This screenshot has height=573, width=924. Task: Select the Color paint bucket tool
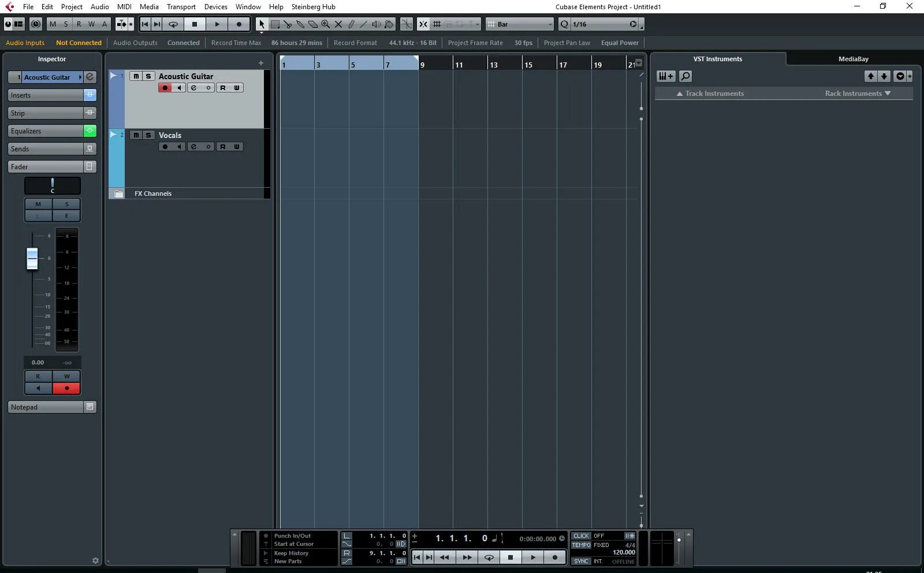(x=389, y=24)
